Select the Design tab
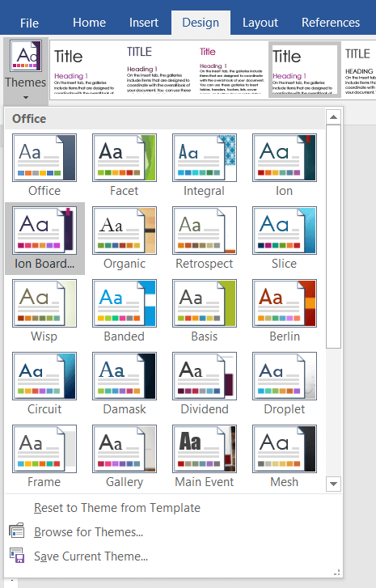Screen dimensions: 376x588 click(201, 23)
